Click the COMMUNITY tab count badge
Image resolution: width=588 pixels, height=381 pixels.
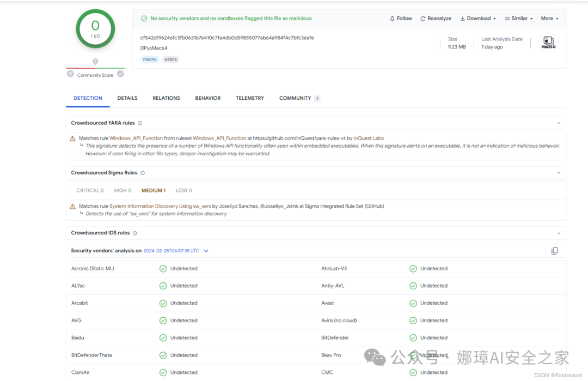coord(317,98)
